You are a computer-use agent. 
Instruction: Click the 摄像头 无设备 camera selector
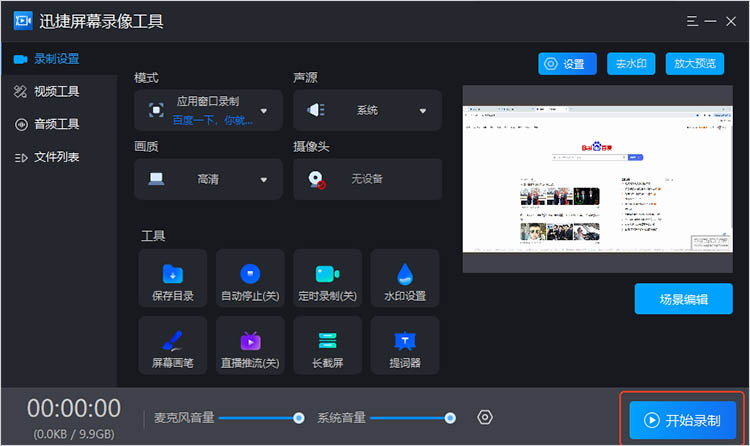coord(367,179)
